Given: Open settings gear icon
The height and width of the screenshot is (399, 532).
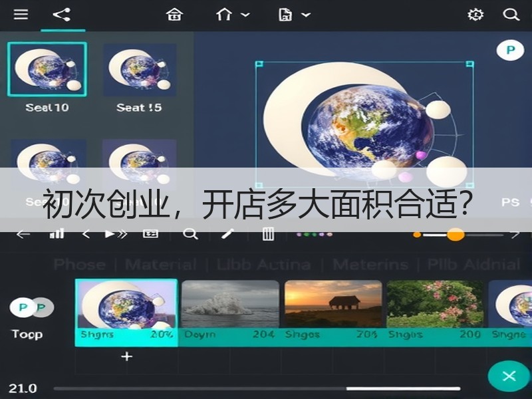Looking at the screenshot, I should (x=475, y=15).
